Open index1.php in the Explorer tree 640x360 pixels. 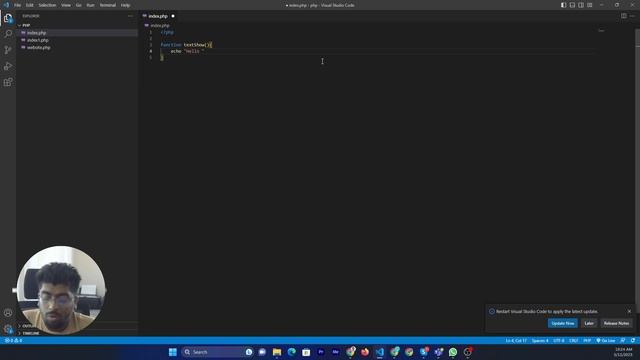tap(38, 40)
